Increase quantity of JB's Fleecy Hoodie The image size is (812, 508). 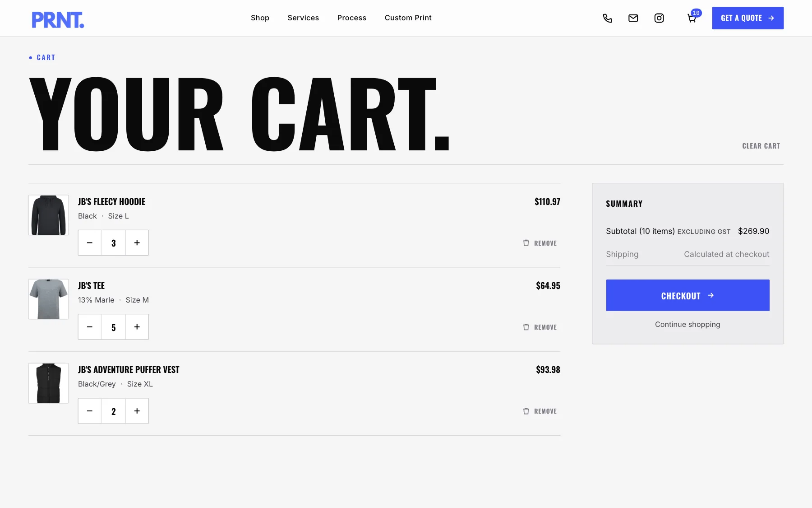[137, 243]
